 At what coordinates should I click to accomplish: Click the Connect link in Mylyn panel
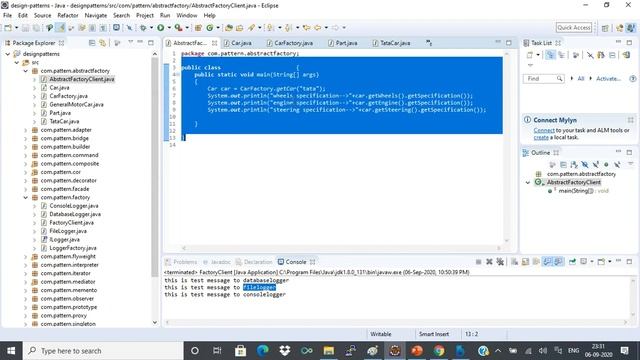pos(544,130)
